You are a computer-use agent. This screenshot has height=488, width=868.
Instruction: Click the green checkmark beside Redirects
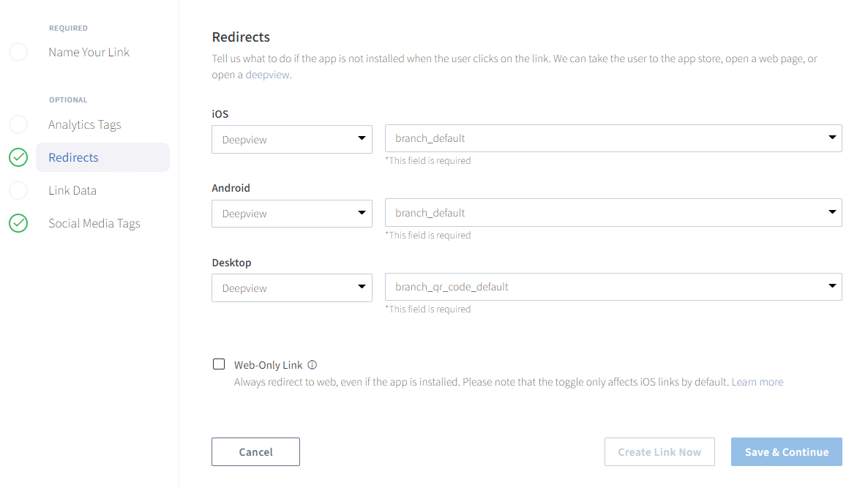click(x=18, y=157)
